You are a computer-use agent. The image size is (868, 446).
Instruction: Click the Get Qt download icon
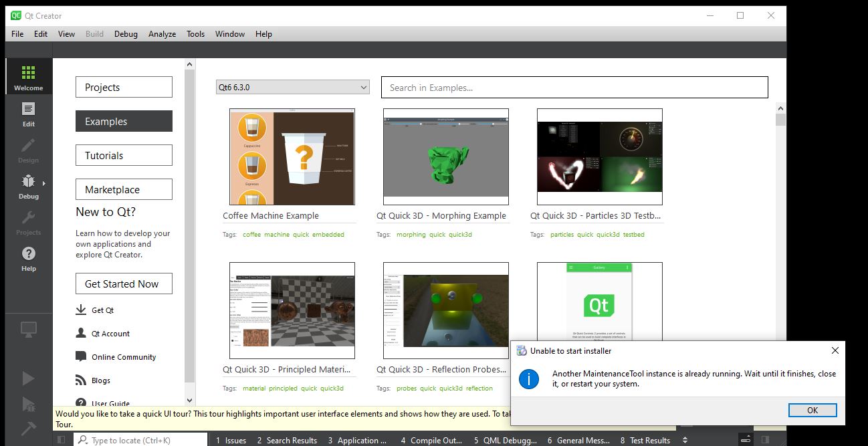click(81, 310)
